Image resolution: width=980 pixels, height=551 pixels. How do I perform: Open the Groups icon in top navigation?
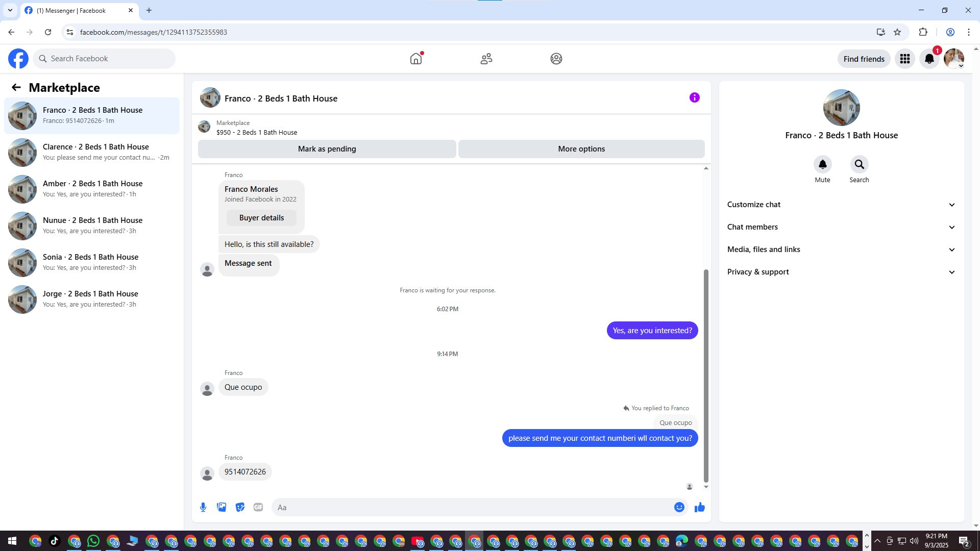[x=556, y=59]
